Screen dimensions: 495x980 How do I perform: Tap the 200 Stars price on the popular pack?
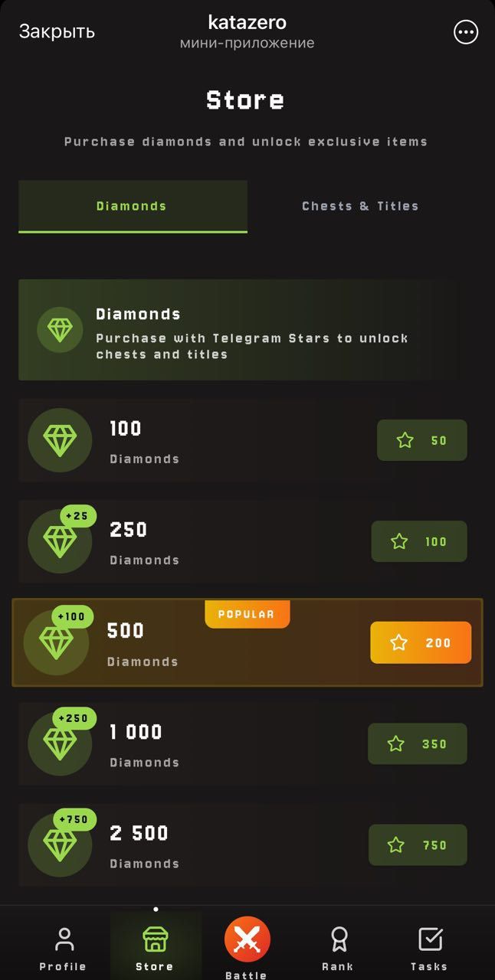click(x=420, y=642)
